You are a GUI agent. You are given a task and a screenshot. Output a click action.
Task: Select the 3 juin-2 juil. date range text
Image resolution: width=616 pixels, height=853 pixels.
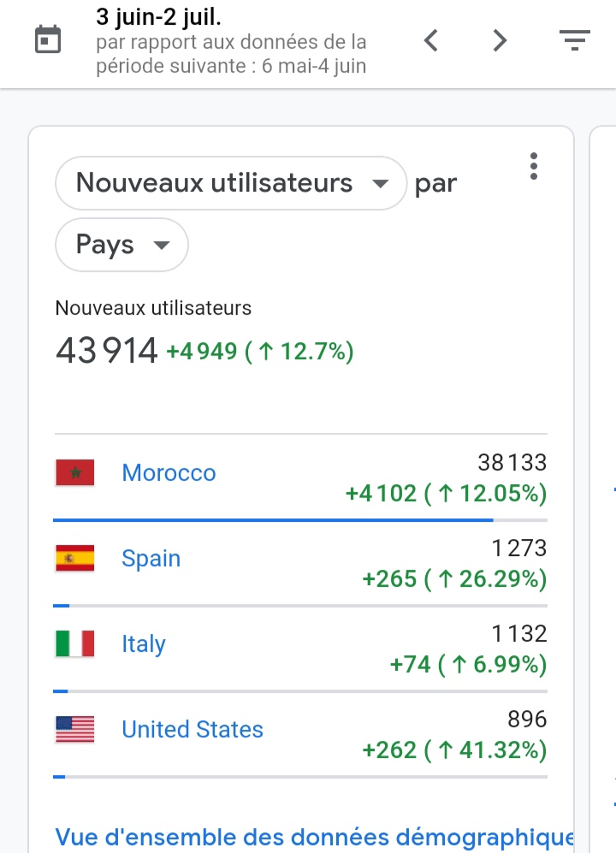coord(159,17)
